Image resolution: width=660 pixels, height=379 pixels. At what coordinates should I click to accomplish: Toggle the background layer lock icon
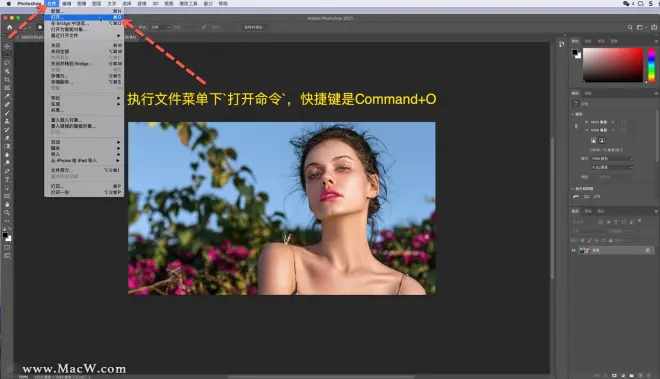click(648, 250)
